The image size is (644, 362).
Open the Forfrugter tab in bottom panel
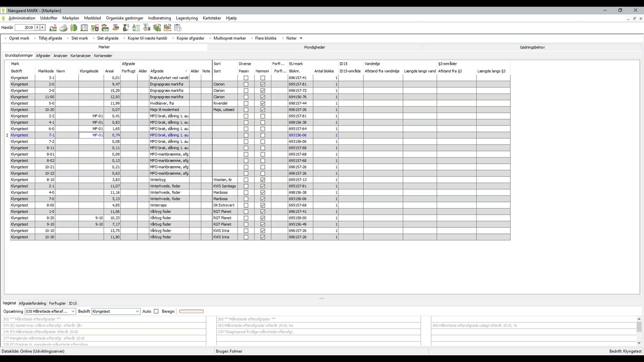(57, 303)
